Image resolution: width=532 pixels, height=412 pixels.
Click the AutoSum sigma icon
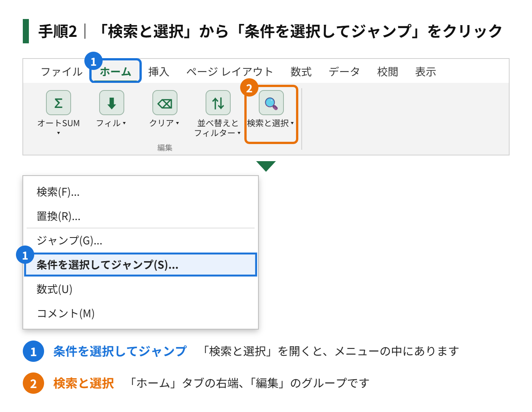[x=59, y=103]
